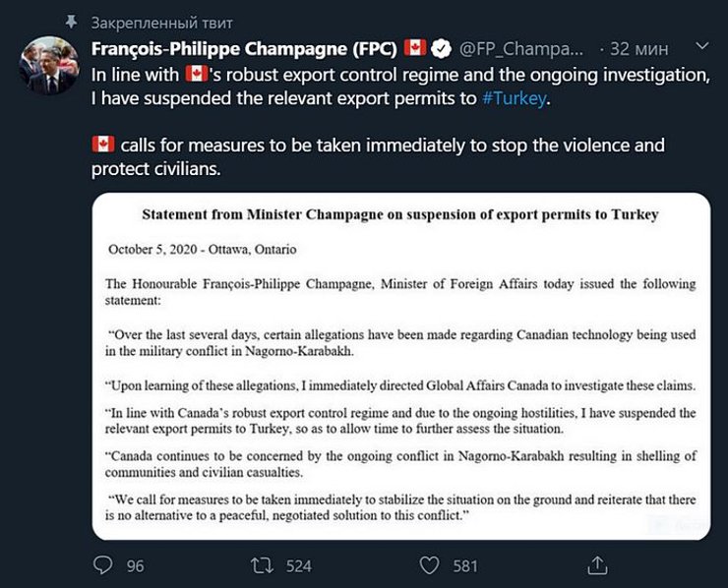The height and width of the screenshot is (588, 728).
Task: Click the 96 replies count
Action: 135,565
